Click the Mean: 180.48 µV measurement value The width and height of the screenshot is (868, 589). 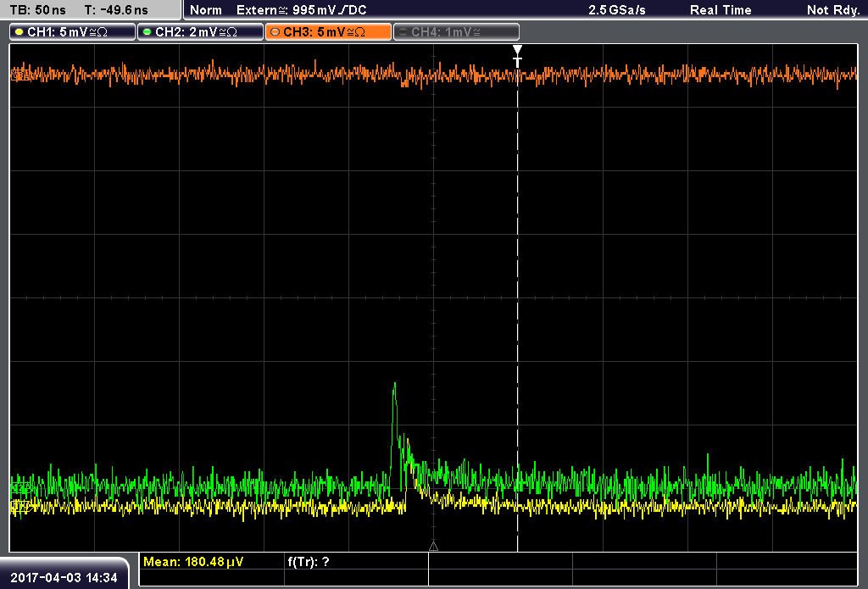coord(193,562)
